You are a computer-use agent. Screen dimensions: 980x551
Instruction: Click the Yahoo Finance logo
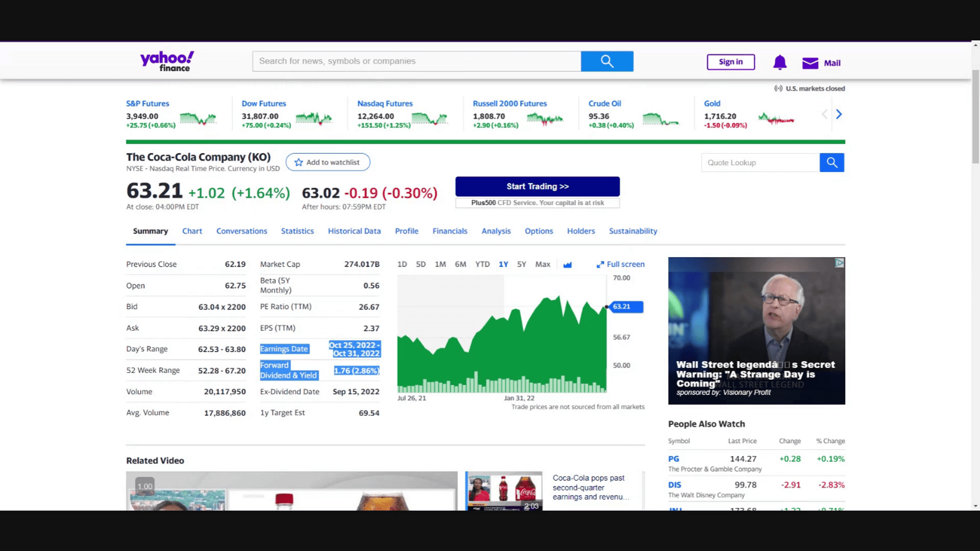click(x=167, y=61)
